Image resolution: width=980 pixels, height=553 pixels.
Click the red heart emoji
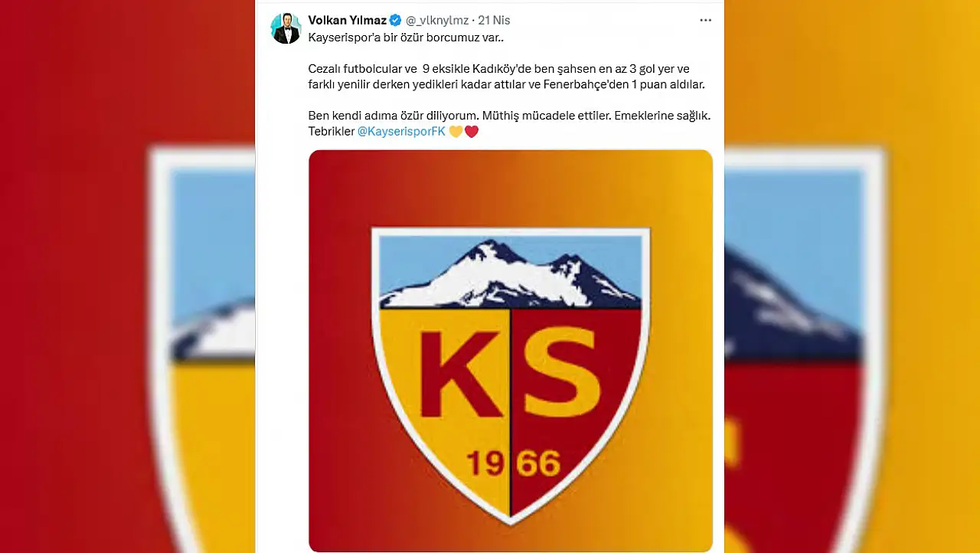point(472,132)
